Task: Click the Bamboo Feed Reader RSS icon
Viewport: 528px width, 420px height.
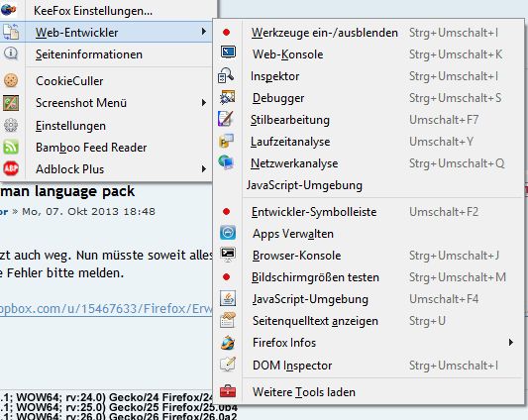Action: click(x=11, y=148)
